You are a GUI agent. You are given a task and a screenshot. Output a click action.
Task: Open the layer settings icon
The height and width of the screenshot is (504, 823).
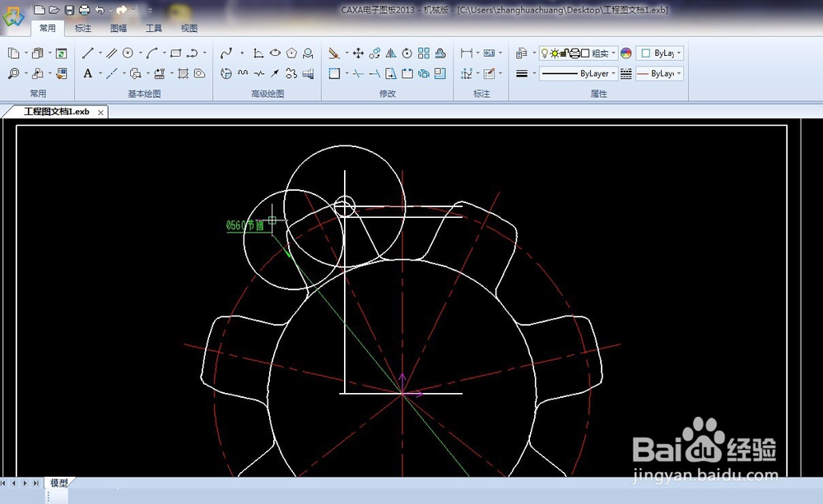point(521,53)
